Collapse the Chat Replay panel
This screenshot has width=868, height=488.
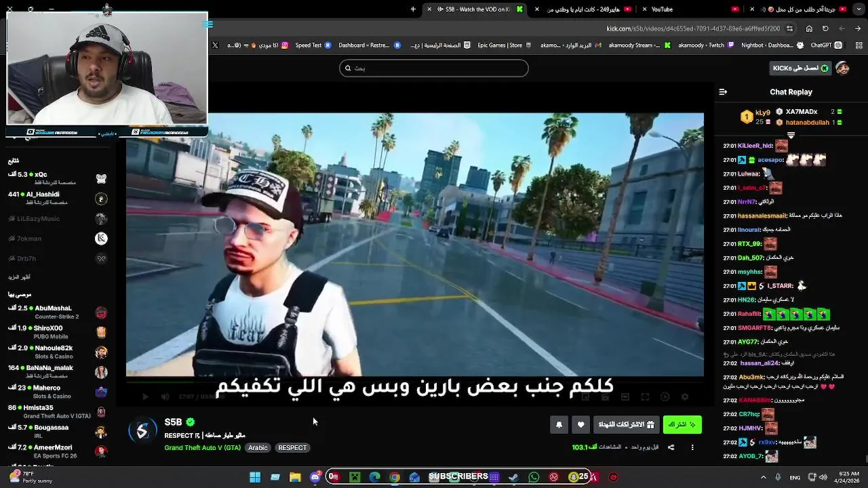tap(723, 91)
